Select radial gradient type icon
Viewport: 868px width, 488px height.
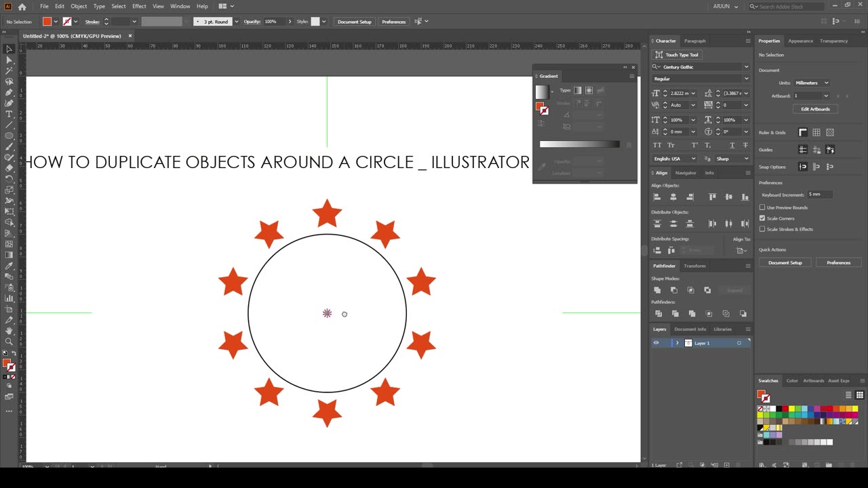589,90
